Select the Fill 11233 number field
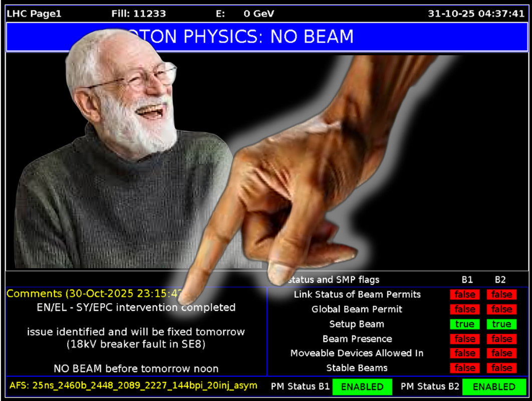532x401 pixels. (x=139, y=14)
